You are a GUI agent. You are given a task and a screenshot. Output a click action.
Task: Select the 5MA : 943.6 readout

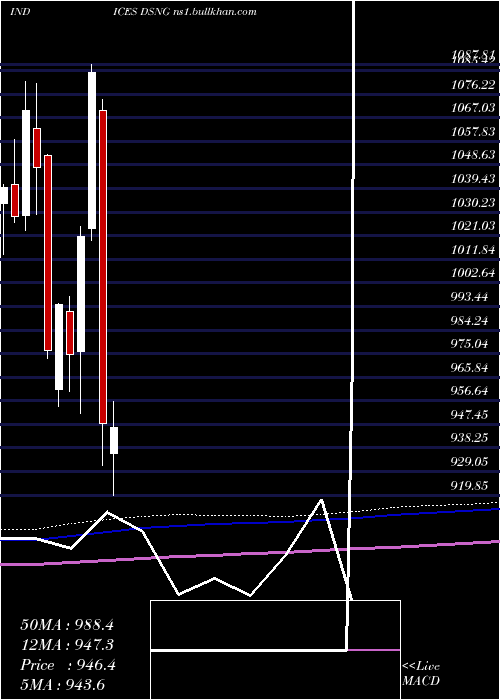62,684
